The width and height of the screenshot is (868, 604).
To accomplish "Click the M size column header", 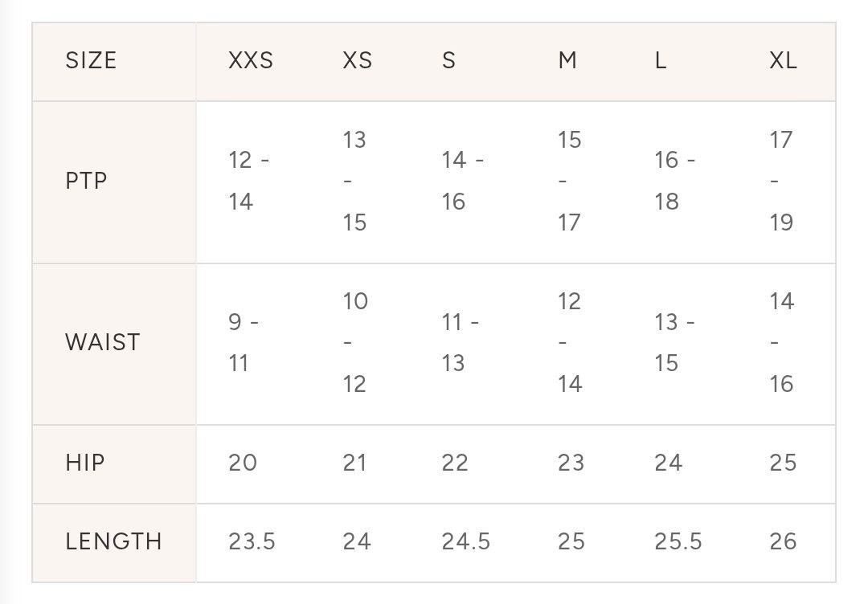I will pos(567,61).
